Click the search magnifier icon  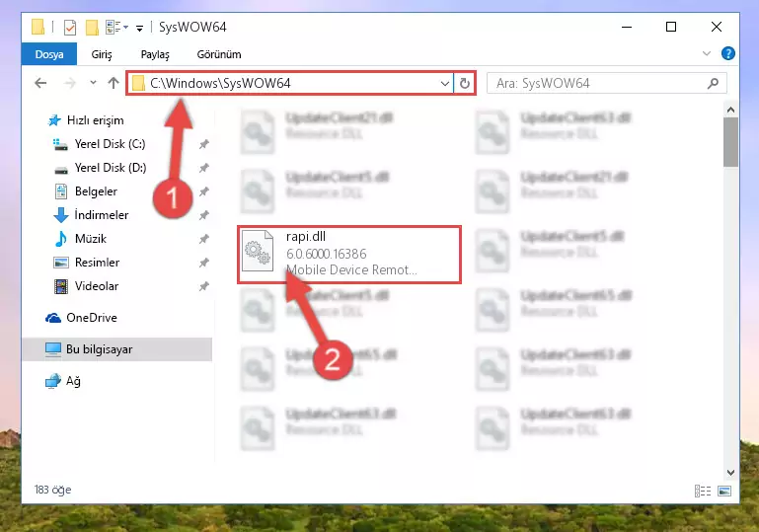pyautogui.click(x=713, y=83)
